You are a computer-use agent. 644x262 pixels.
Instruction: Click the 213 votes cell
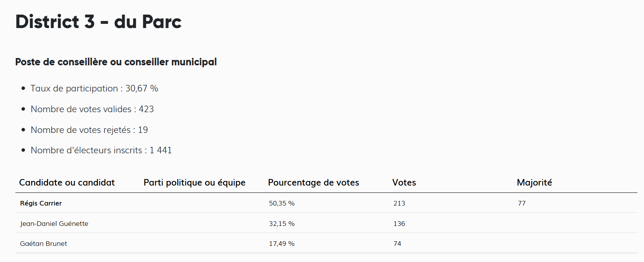click(399, 203)
